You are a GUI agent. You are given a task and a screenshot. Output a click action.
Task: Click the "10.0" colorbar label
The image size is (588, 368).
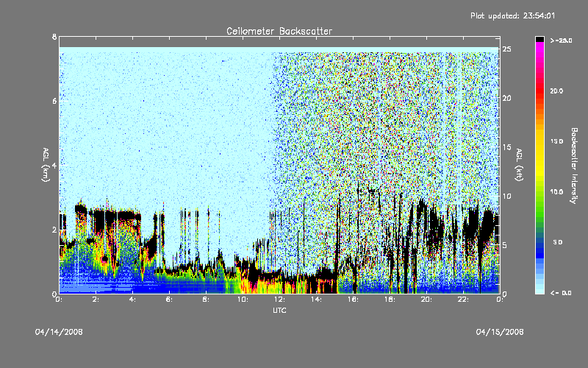[x=556, y=192]
